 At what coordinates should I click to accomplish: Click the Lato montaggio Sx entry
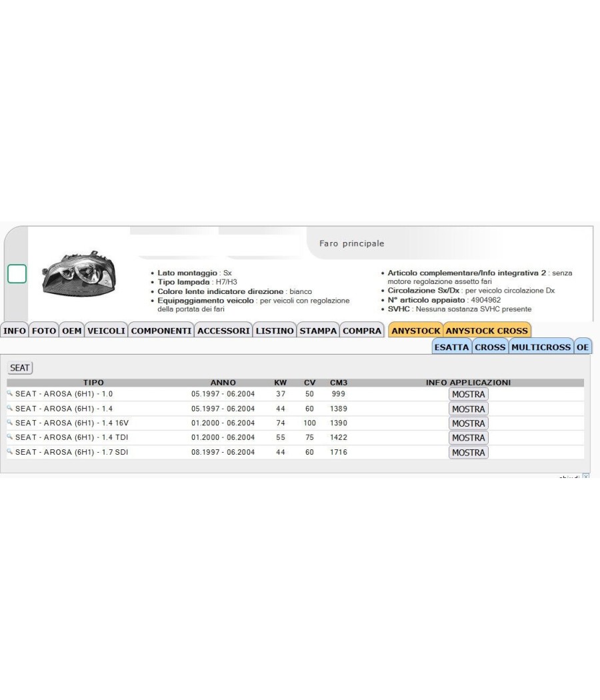pos(195,273)
